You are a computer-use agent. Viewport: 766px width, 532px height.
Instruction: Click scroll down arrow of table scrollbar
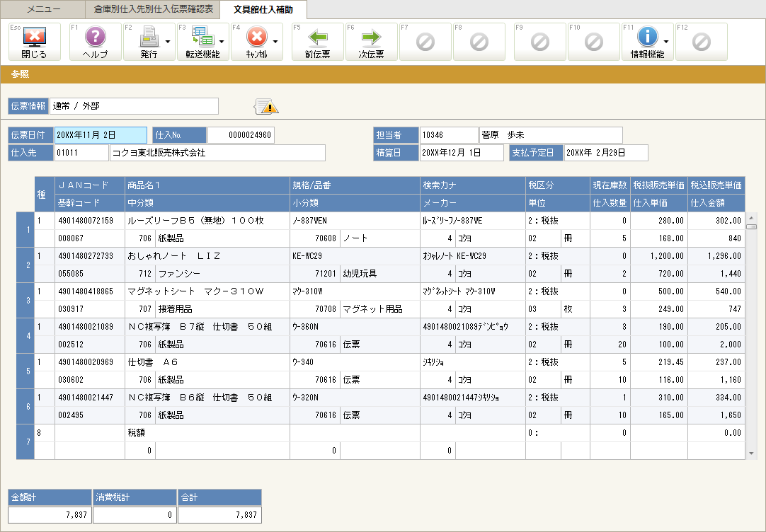coord(751,454)
